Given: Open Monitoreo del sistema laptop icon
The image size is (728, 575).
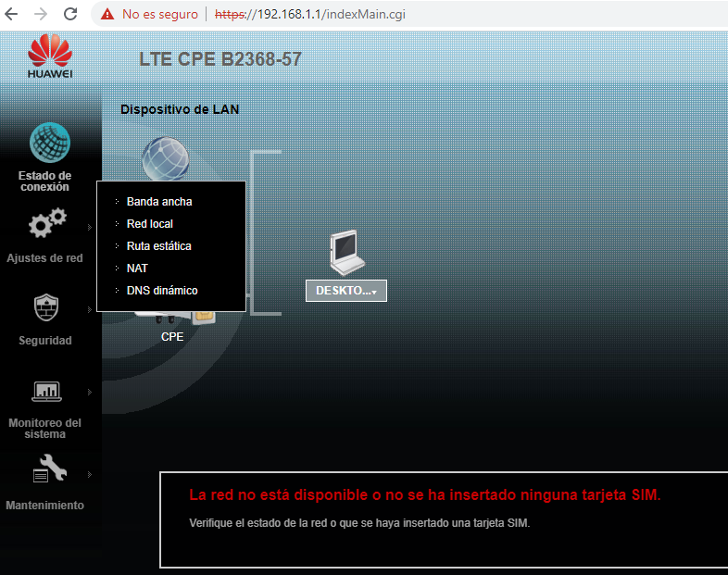Looking at the screenshot, I should [x=46, y=392].
